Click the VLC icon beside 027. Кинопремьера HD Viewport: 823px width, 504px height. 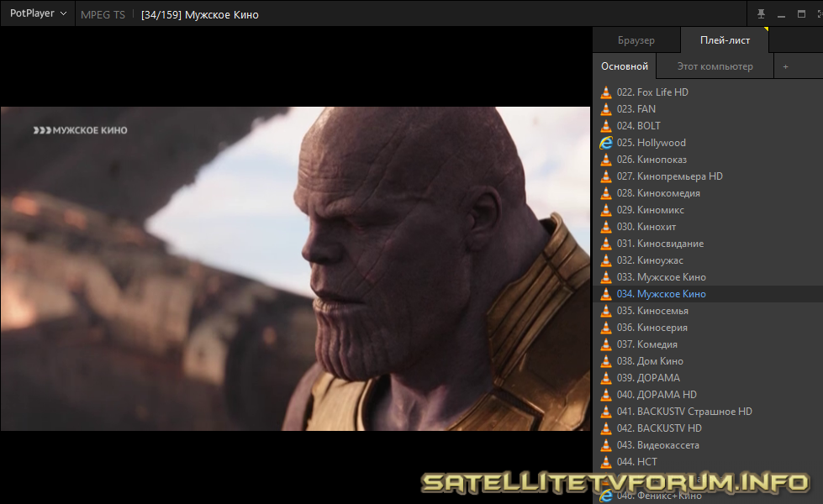[x=606, y=176]
